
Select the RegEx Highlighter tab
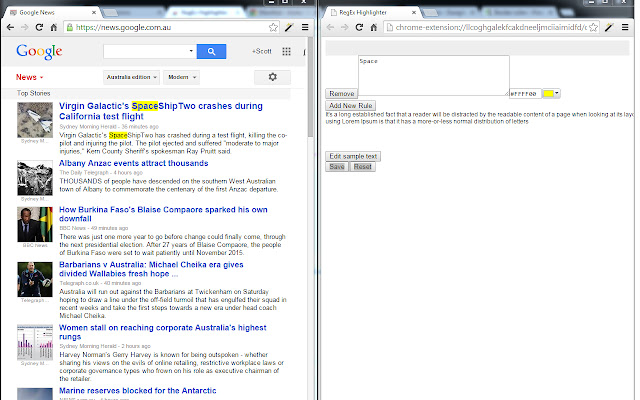(x=371, y=13)
